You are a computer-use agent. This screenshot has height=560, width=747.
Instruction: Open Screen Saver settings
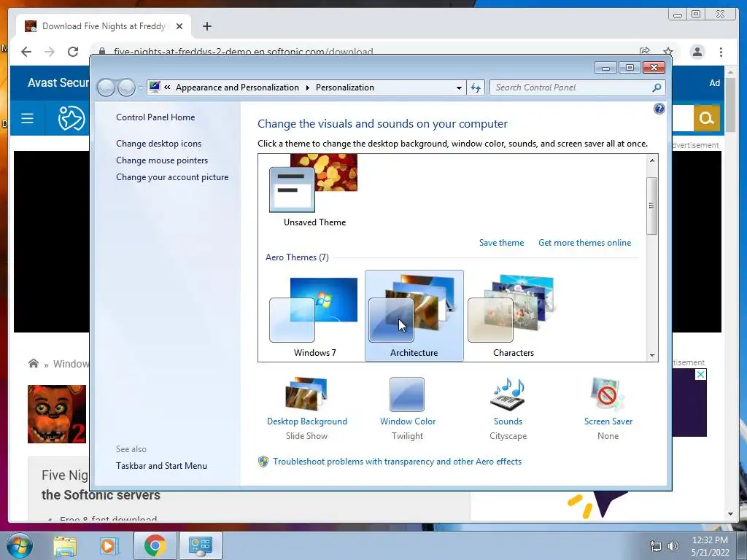click(x=608, y=408)
